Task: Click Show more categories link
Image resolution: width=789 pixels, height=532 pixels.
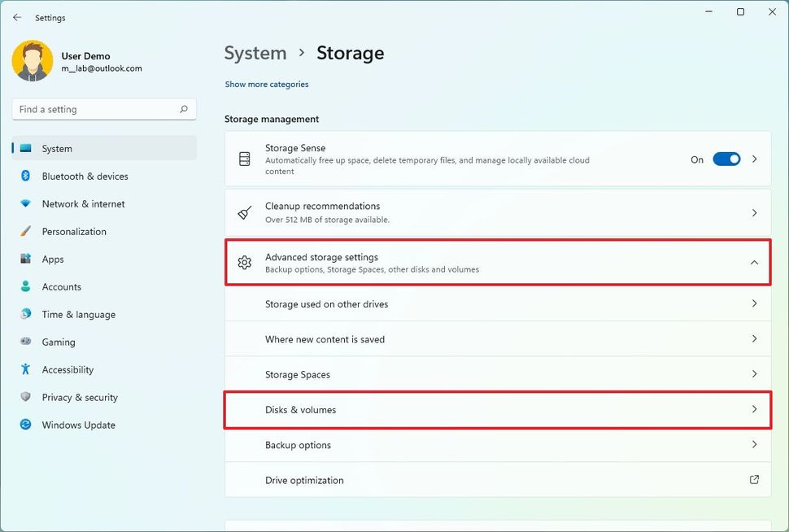Action: click(266, 84)
